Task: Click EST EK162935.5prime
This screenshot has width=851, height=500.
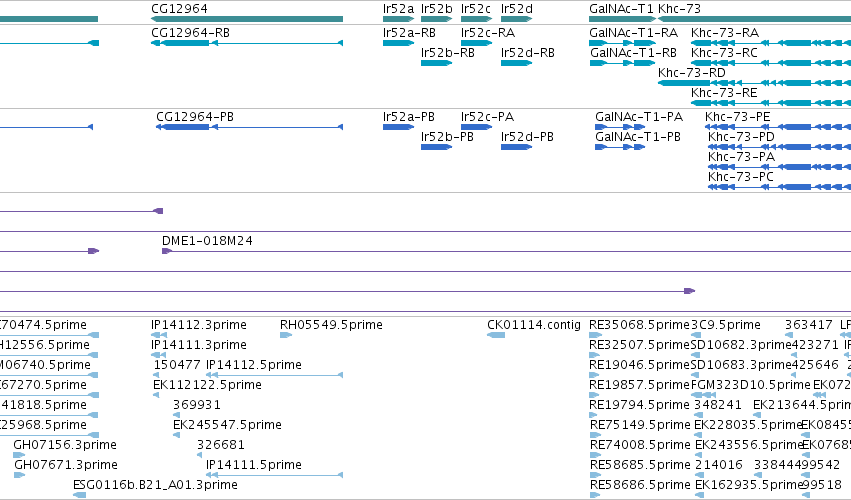Action: click(x=749, y=485)
